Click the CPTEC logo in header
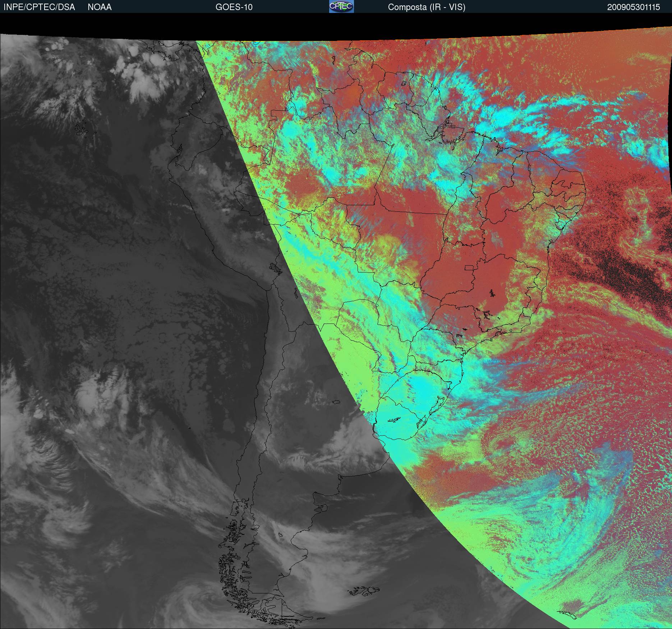This screenshot has width=672, height=629. click(x=341, y=6)
